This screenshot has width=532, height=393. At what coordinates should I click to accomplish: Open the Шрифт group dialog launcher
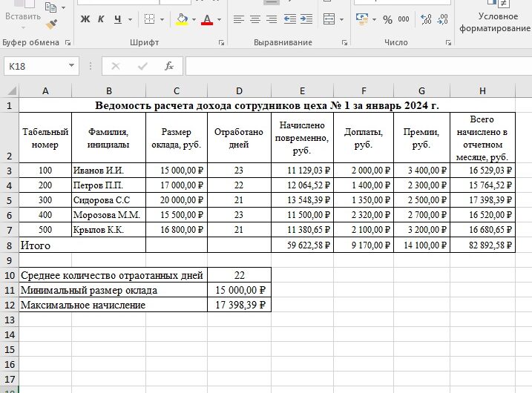pos(221,43)
